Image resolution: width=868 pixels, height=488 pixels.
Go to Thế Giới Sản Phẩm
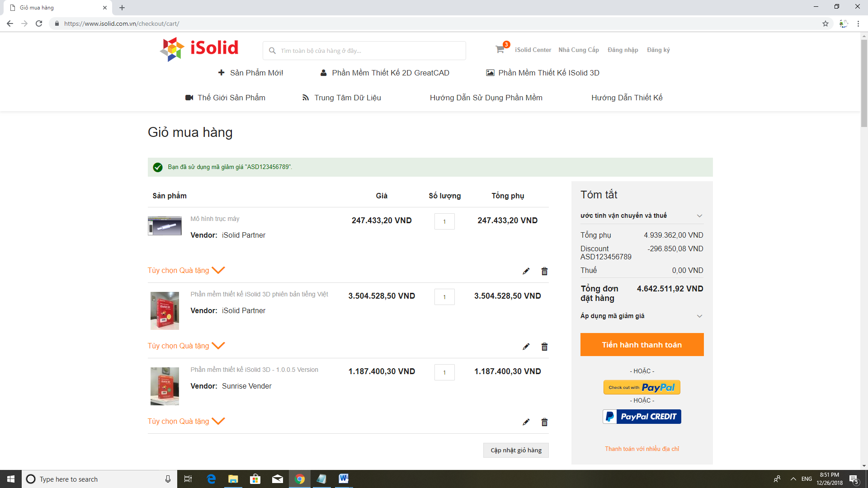point(225,98)
